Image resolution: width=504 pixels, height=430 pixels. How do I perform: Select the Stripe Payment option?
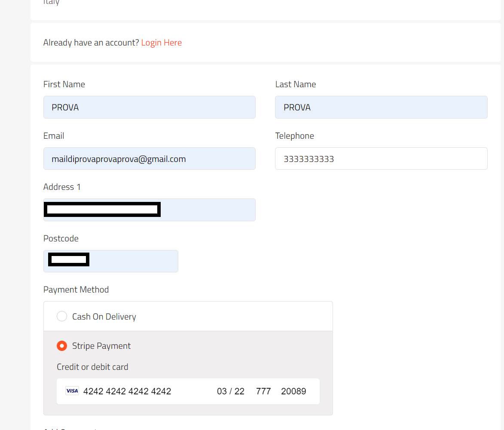pyautogui.click(x=101, y=345)
